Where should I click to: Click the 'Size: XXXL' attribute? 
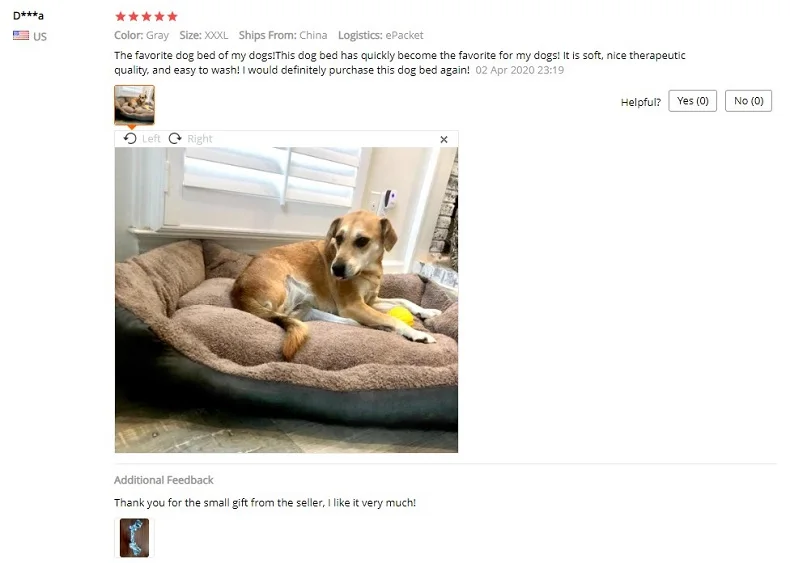point(204,35)
